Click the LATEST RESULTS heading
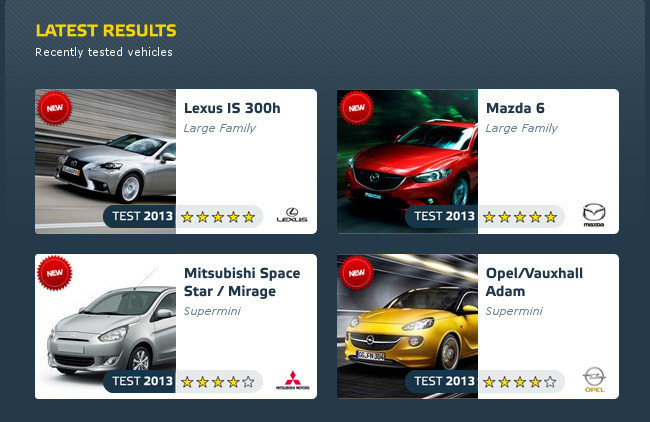This screenshot has width=650, height=422. click(x=106, y=30)
